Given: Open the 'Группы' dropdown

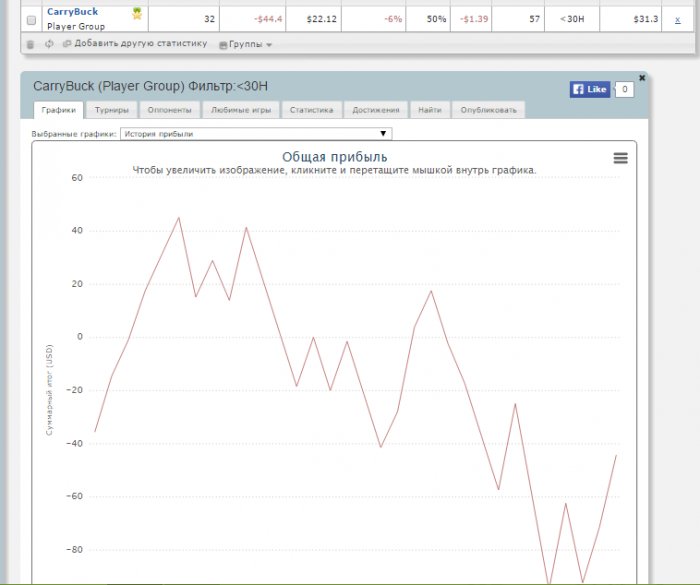Looking at the screenshot, I should [245, 44].
